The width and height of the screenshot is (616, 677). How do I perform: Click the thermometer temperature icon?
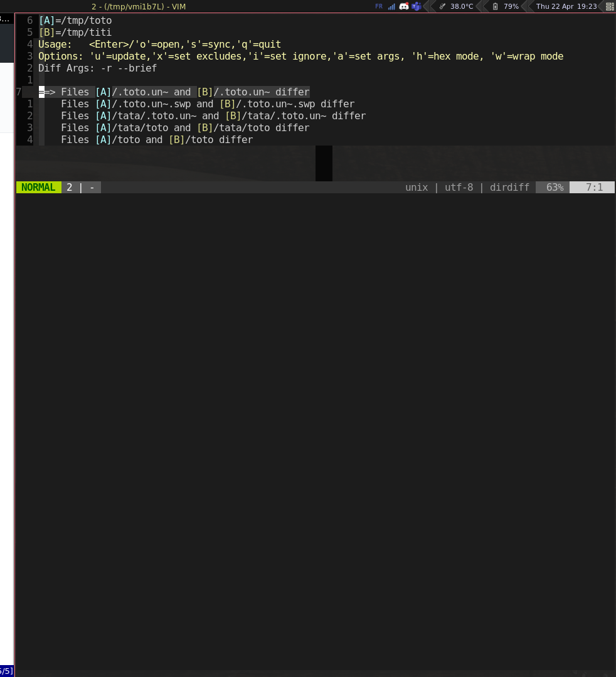442,6
